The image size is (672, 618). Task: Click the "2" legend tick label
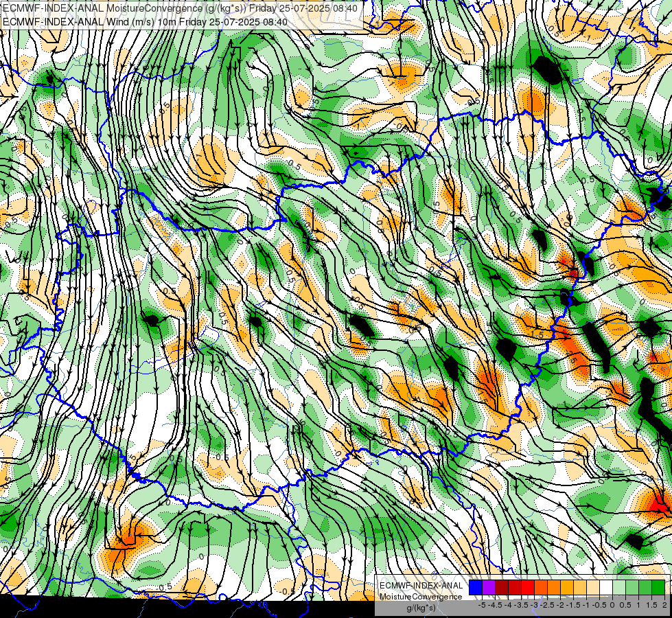(x=664, y=605)
